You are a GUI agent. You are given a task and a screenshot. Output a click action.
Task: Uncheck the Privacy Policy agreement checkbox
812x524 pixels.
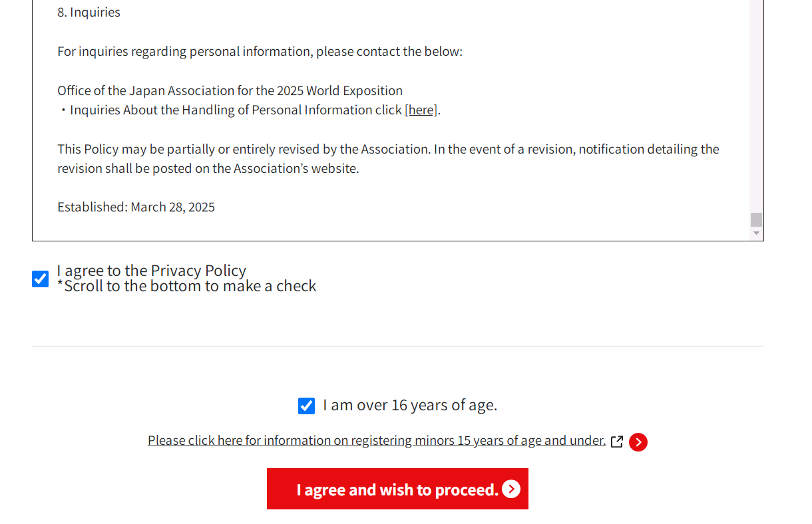[x=40, y=279]
